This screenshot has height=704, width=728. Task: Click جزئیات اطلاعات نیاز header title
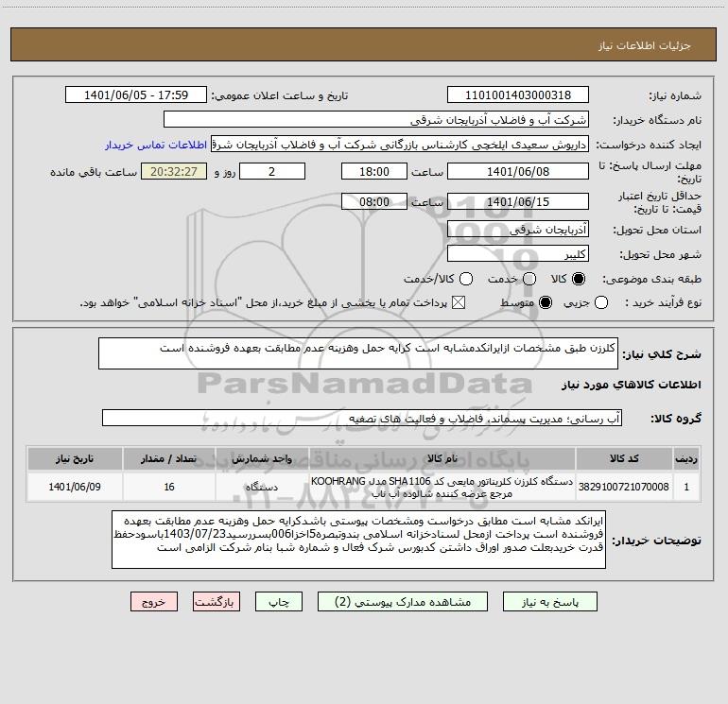coord(645,45)
